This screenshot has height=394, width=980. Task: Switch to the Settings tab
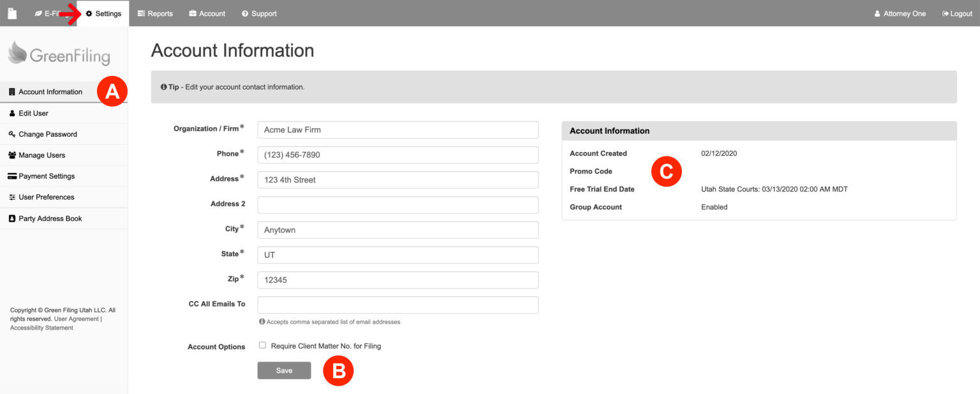(x=105, y=13)
